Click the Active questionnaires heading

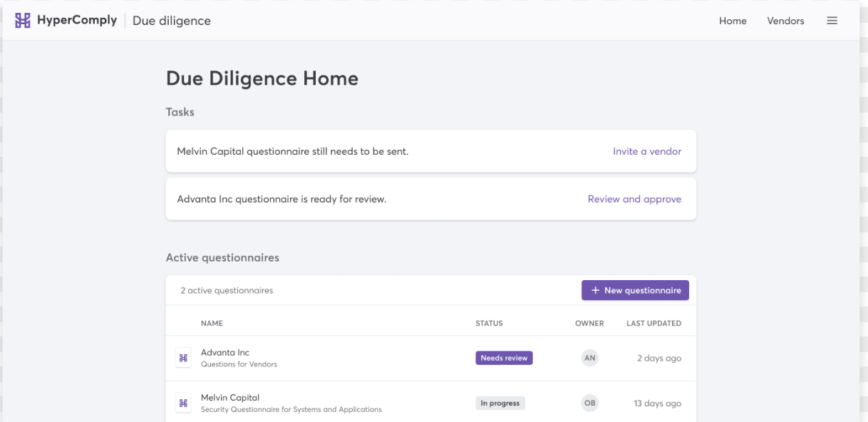point(222,257)
